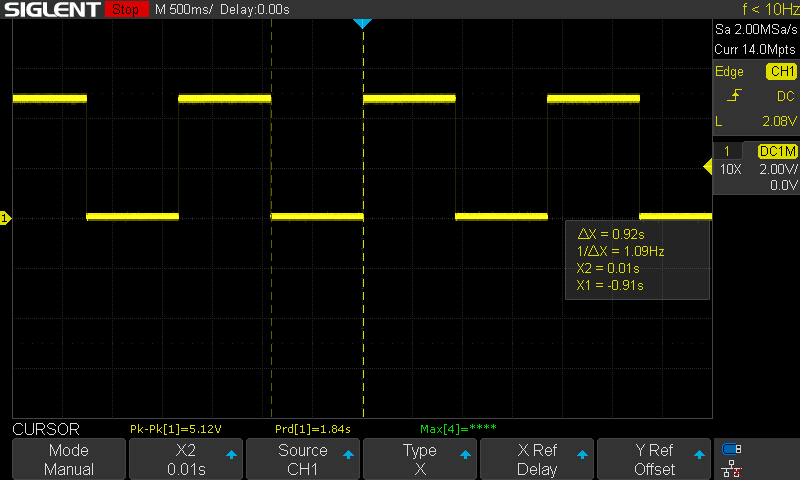Click the red Stop run status indicator
Viewport: 800px width, 480px height.
tap(126, 9)
